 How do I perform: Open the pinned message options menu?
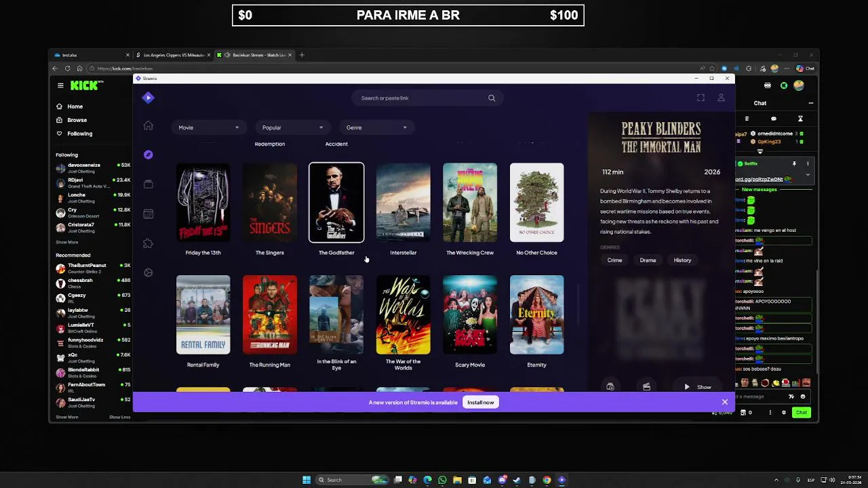tap(808, 163)
